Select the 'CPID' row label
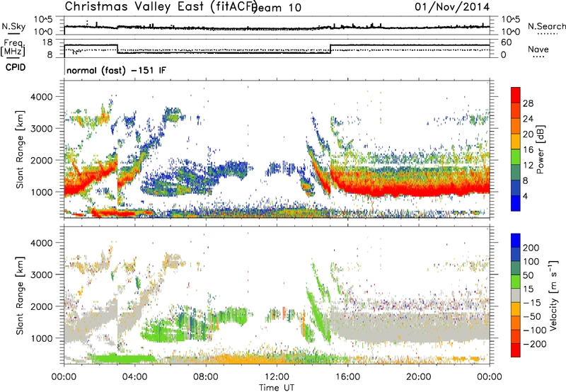Image resolution: width=566 pixels, height=392 pixels. click(x=16, y=67)
